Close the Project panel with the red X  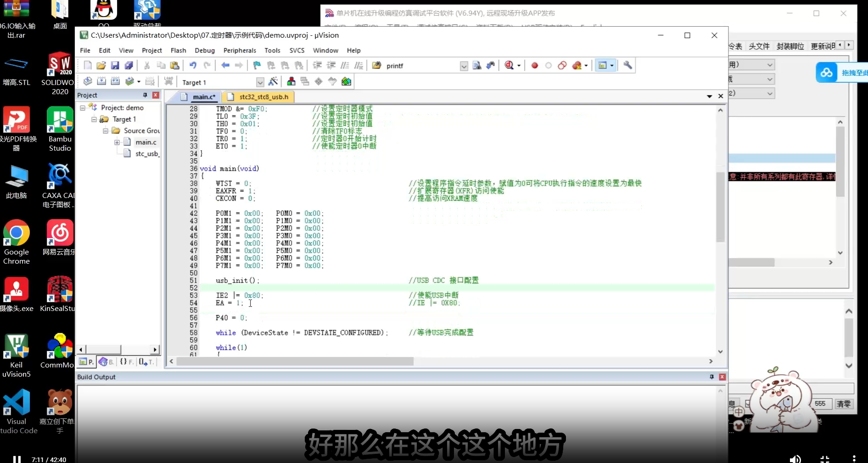coord(156,95)
